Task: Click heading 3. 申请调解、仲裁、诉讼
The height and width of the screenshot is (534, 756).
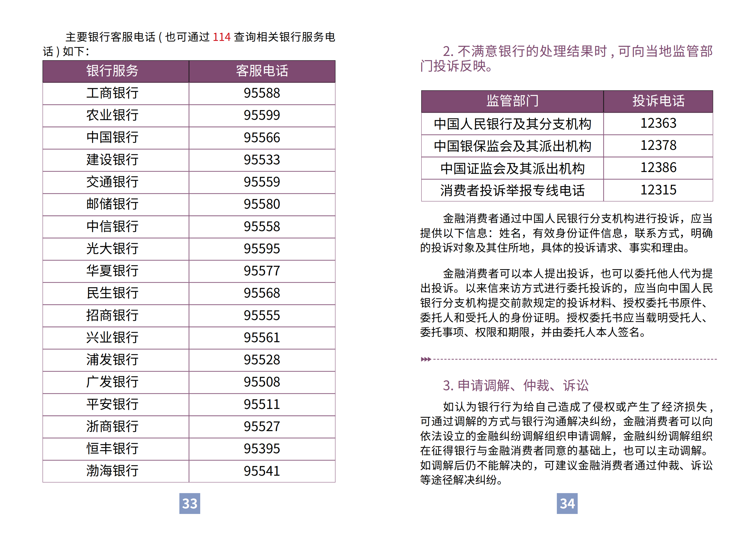Action: coord(515,385)
